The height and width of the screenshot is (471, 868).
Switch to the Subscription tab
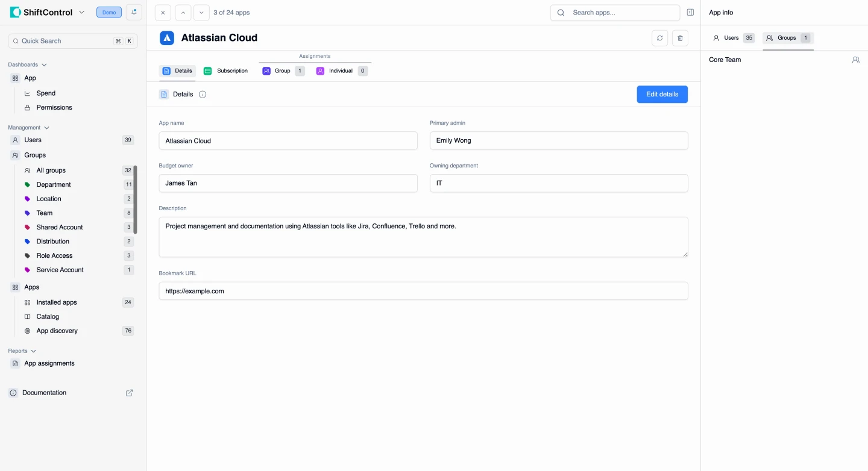tap(226, 71)
